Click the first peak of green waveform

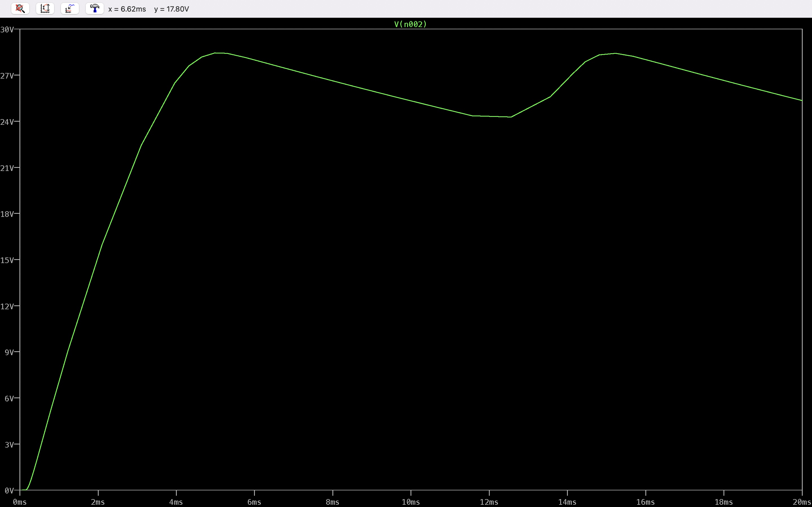pos(220,53)
